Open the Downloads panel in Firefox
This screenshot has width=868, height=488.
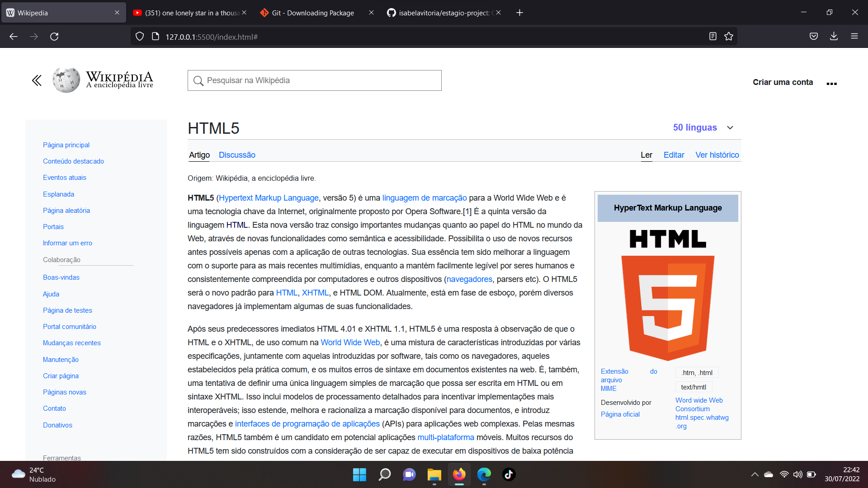point(834,36)
